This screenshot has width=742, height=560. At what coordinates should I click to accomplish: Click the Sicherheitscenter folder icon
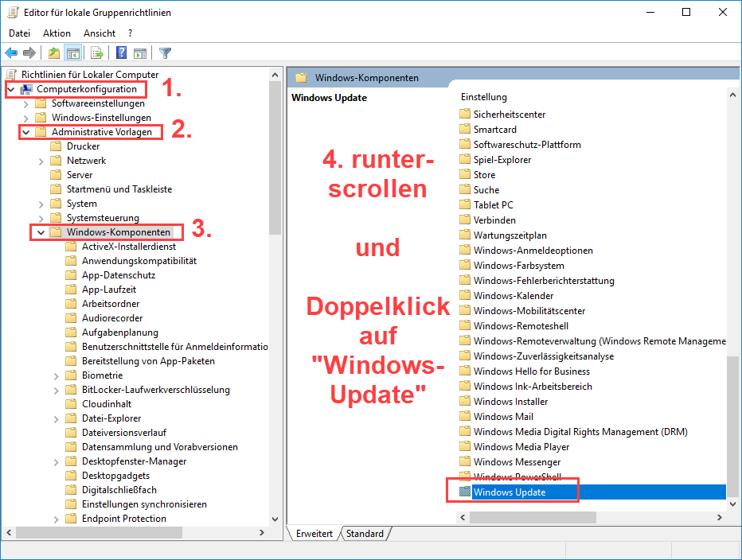[x=465, y=114]
